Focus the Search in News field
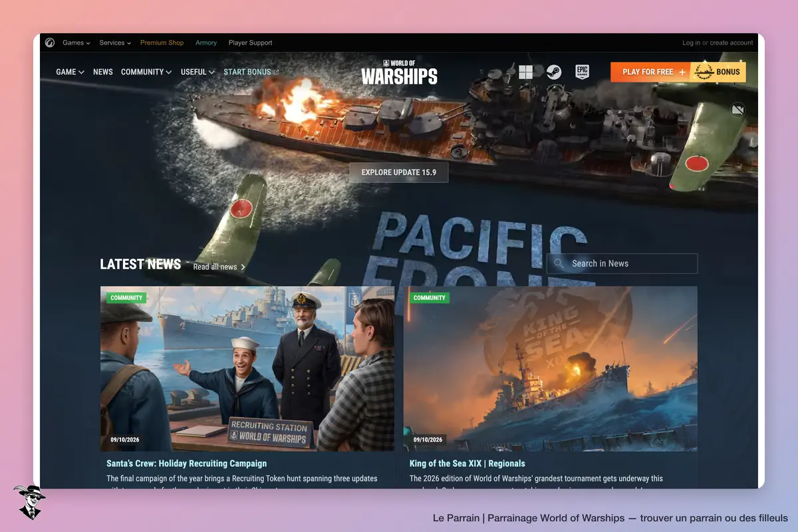Viewport: 798px width, 532px height. 622,263
